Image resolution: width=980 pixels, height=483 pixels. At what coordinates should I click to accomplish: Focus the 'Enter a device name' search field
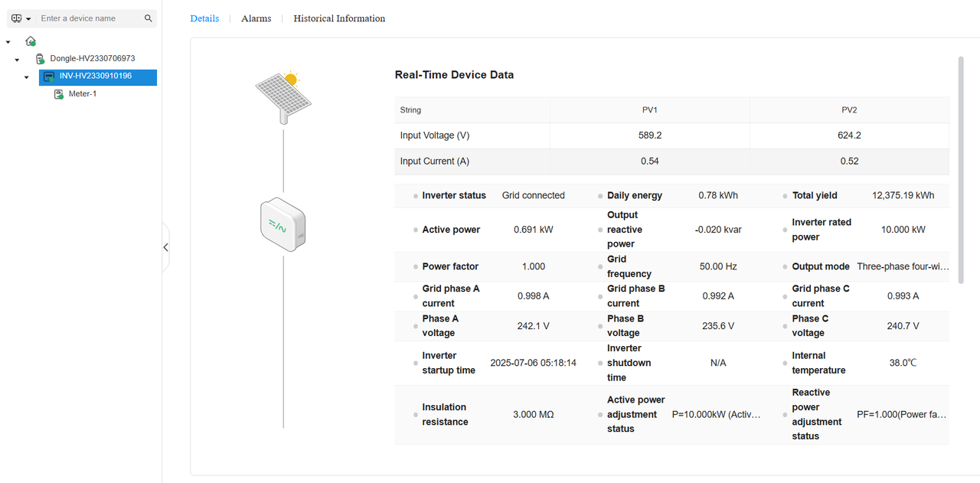click(90, 18)
